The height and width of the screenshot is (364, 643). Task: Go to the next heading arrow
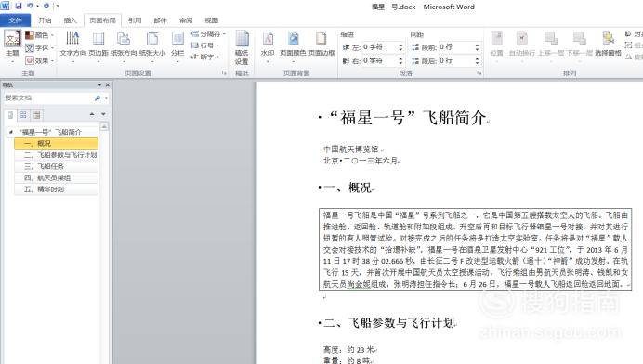[x=103, y=114]
